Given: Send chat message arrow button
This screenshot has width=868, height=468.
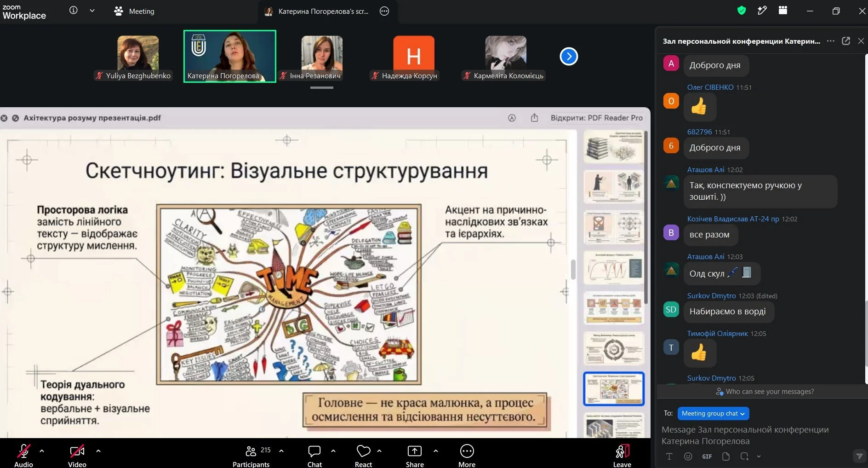Looking at the screenshot, I should (858, 456).
